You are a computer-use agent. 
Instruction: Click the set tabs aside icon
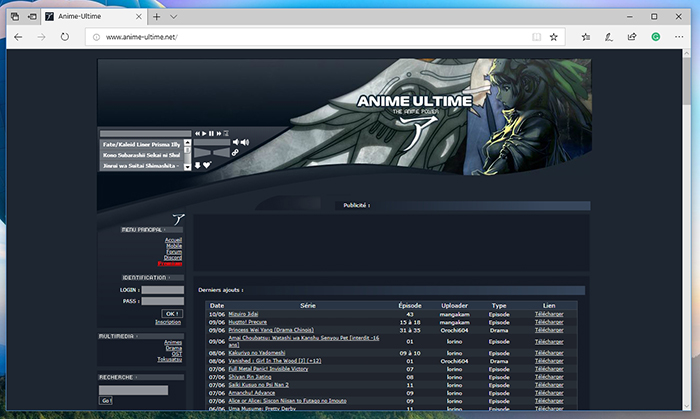32,17
